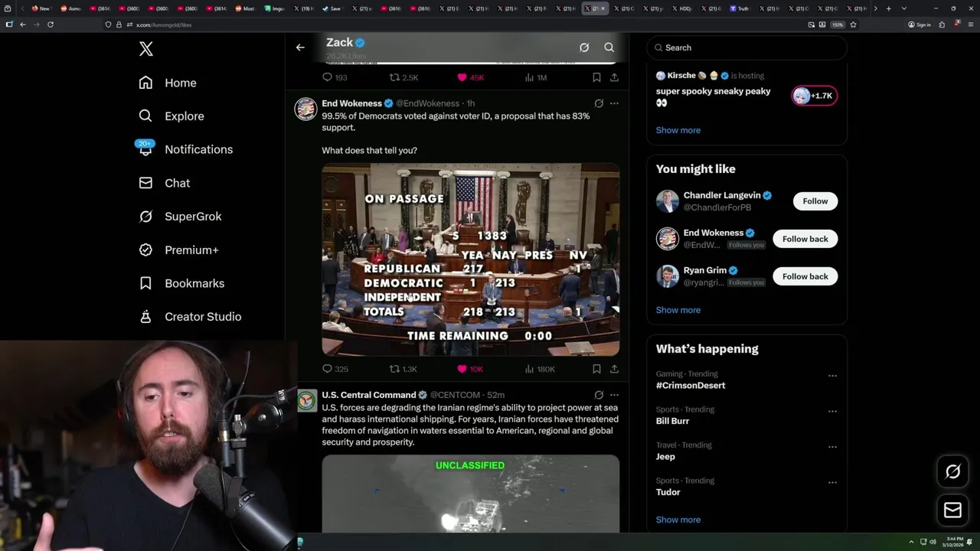This screenshot has width=980, height=551.
Task: Share the End Wokeness post
Action: (614, 369)
